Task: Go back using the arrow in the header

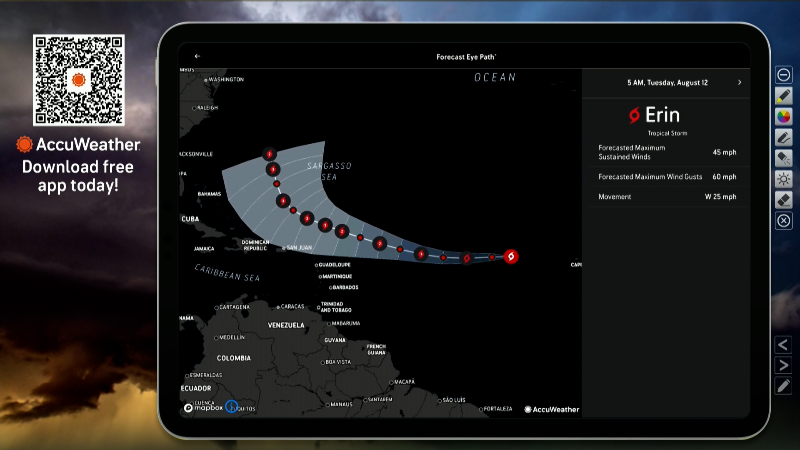Action: point(197,56)
